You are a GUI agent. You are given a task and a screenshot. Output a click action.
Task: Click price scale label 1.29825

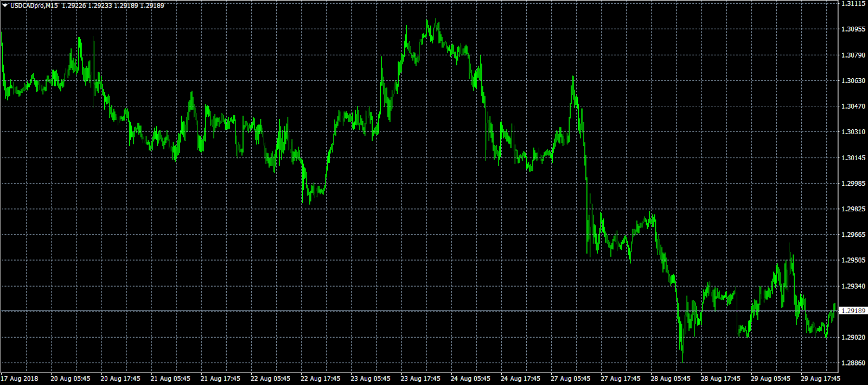click(x=853, y=209)
